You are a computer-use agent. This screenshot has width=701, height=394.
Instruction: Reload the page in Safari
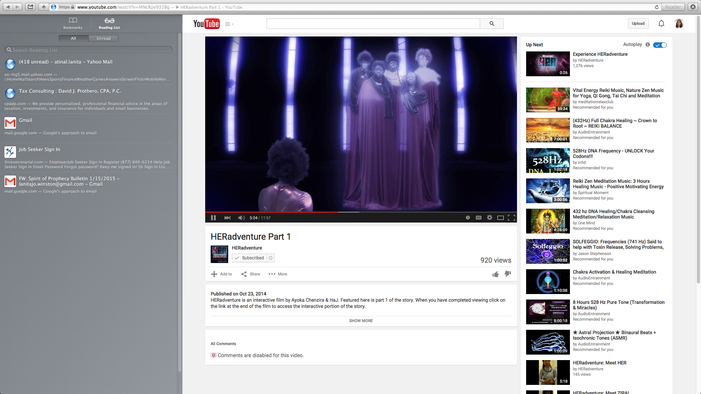(x=656, y=7)
